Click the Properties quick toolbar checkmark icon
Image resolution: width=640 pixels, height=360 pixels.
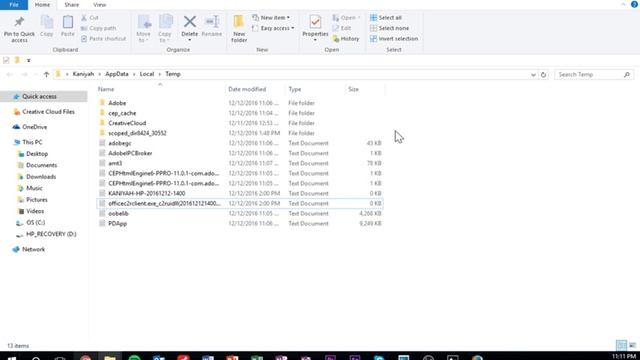pyautogui.click(x=6, y=60)
